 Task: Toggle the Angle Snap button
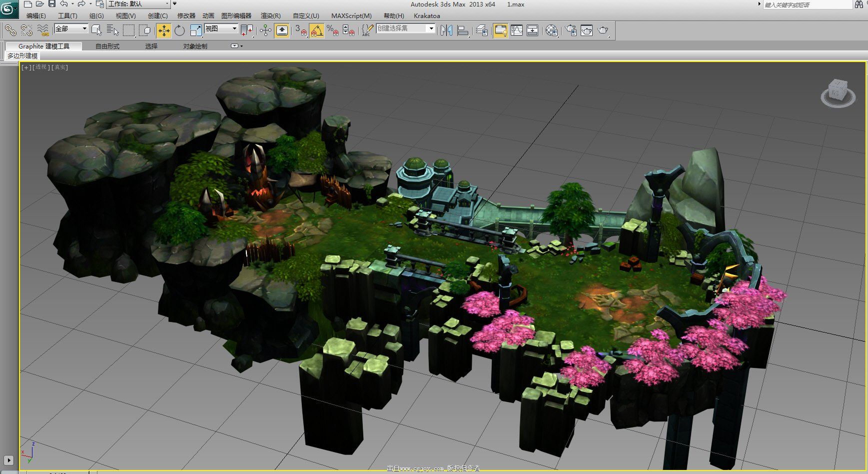coord(316,30)
